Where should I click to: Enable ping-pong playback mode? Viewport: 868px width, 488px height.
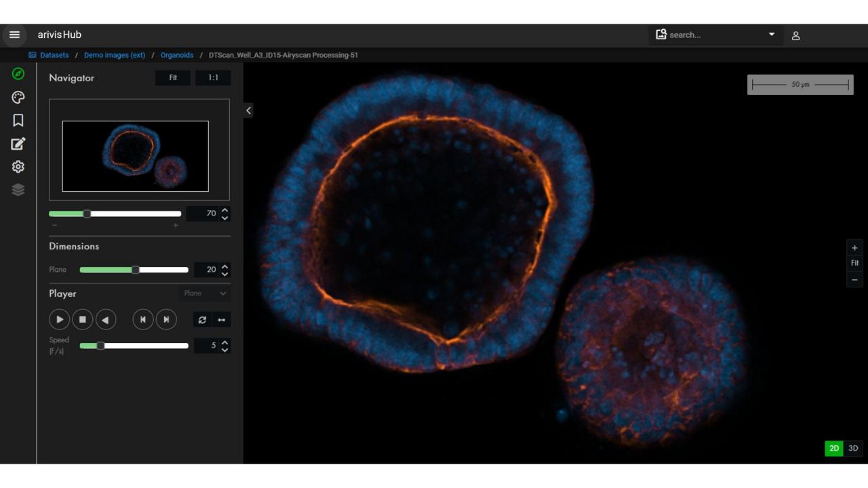(x=222, y=319)
